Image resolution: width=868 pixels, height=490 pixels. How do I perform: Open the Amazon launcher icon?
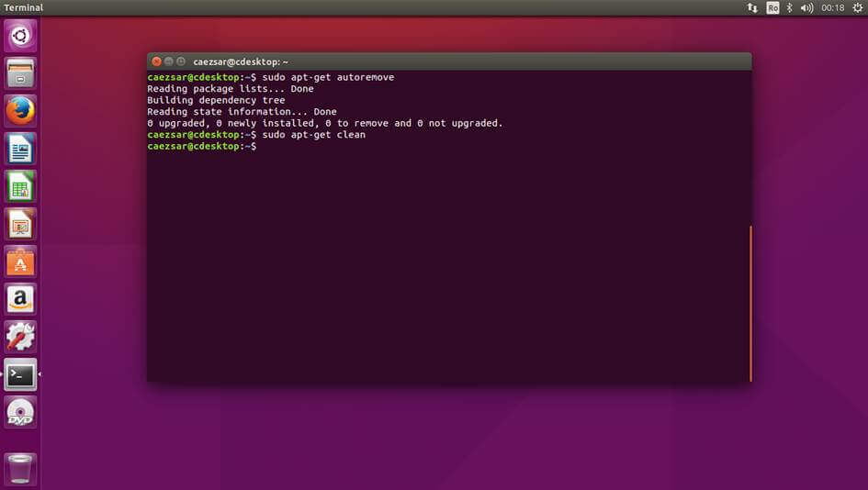click(x=20, y=299)
